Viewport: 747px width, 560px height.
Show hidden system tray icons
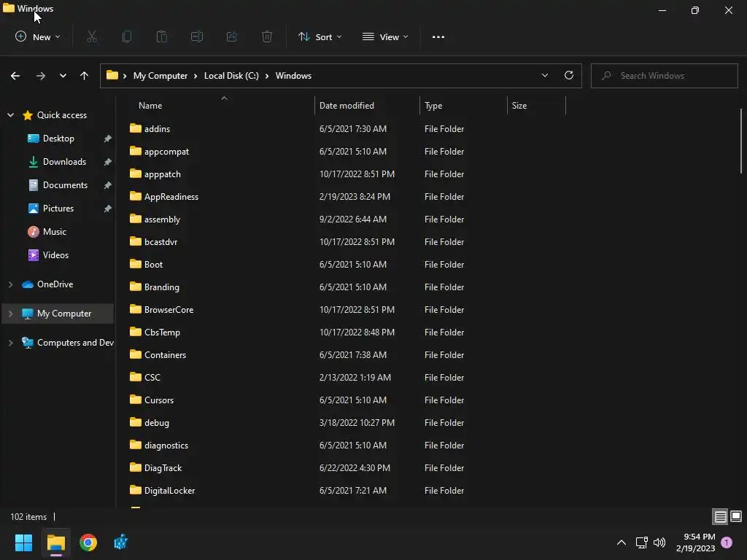(622, 542)
